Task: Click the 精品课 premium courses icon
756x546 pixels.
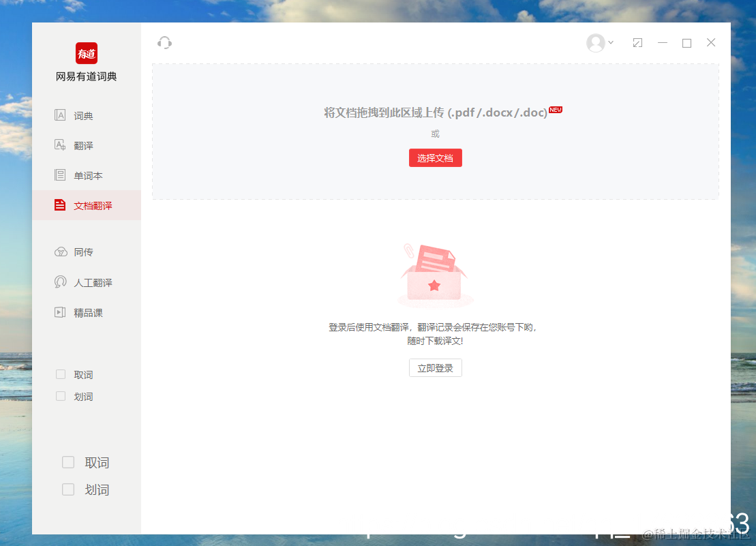Action: [60, 312]
